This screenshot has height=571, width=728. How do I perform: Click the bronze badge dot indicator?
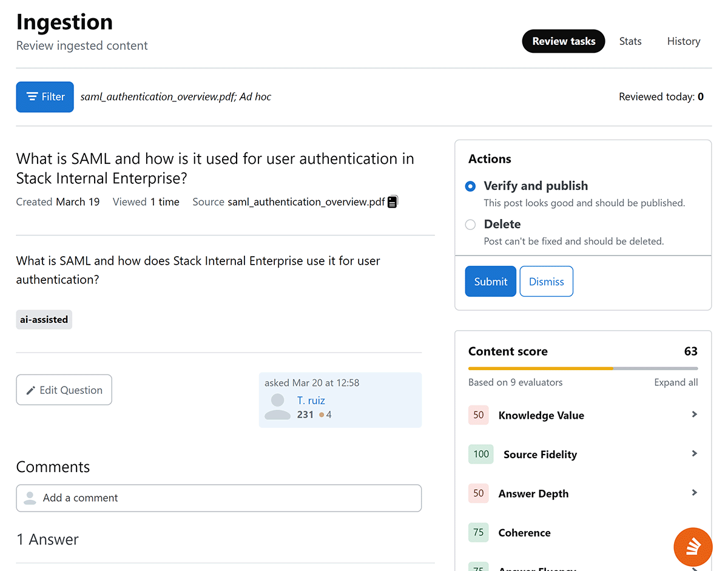click(x=322, y=415)
